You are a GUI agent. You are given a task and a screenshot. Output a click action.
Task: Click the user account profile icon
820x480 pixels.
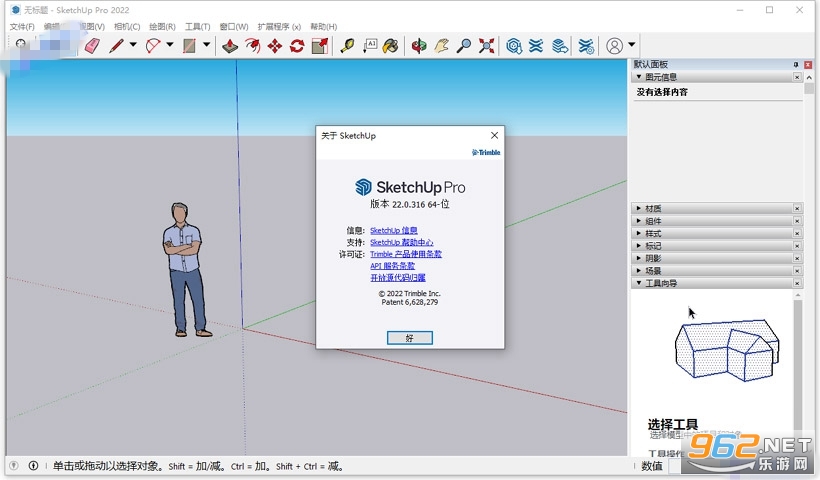point(614,46)
